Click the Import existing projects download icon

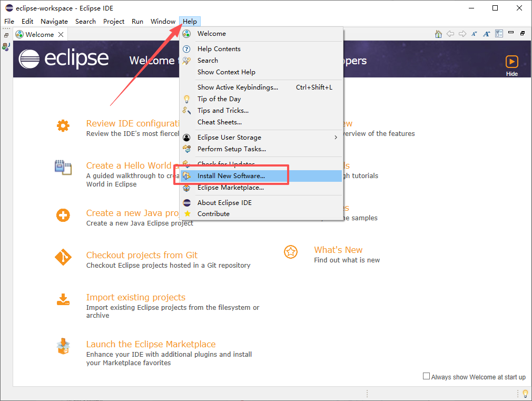click(63, 299)
